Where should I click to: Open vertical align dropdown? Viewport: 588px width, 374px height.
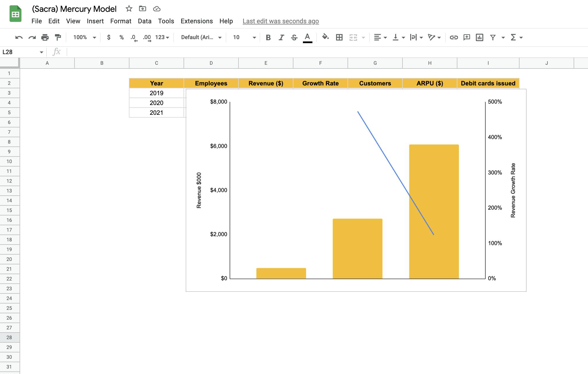(x=399, y=37)
